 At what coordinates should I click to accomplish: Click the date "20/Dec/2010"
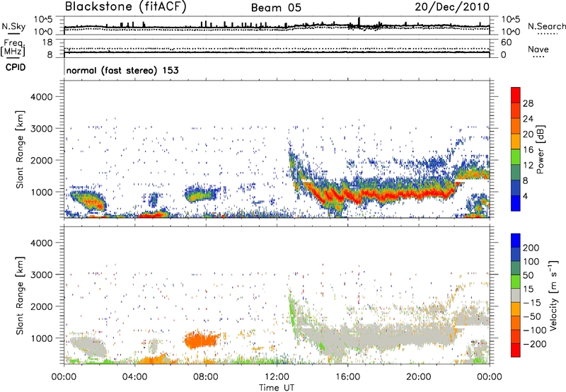[452, 7]
